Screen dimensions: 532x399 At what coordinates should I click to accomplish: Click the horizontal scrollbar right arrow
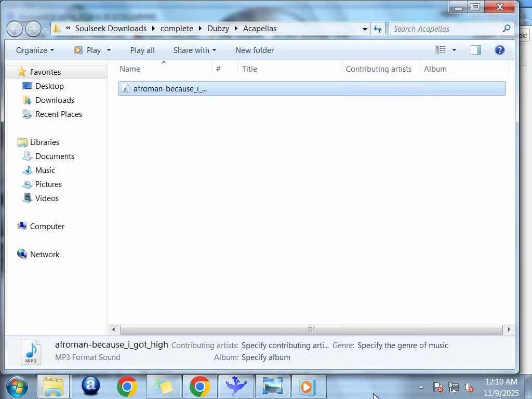coord(509,329)
